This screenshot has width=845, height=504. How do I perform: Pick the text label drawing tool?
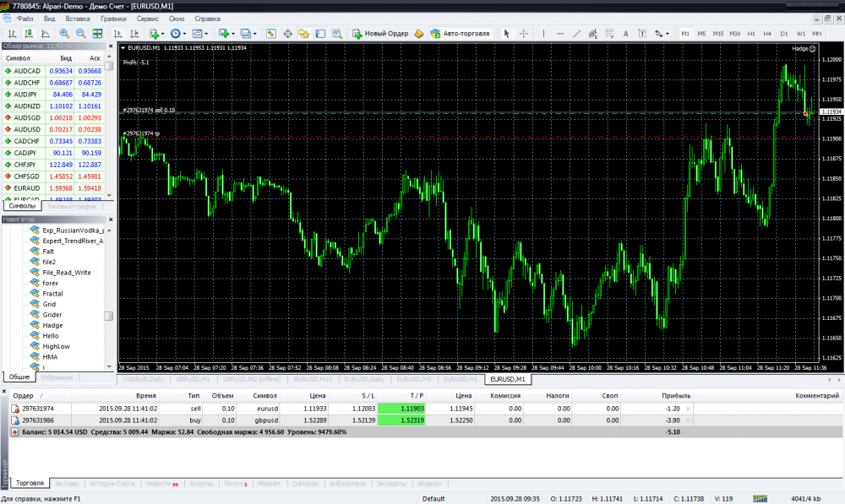625,34
